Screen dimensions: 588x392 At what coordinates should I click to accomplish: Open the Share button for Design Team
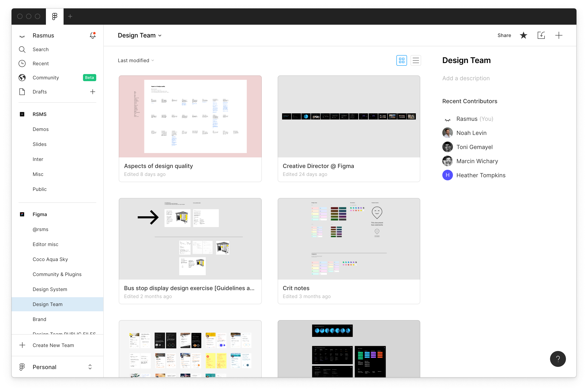504,35
